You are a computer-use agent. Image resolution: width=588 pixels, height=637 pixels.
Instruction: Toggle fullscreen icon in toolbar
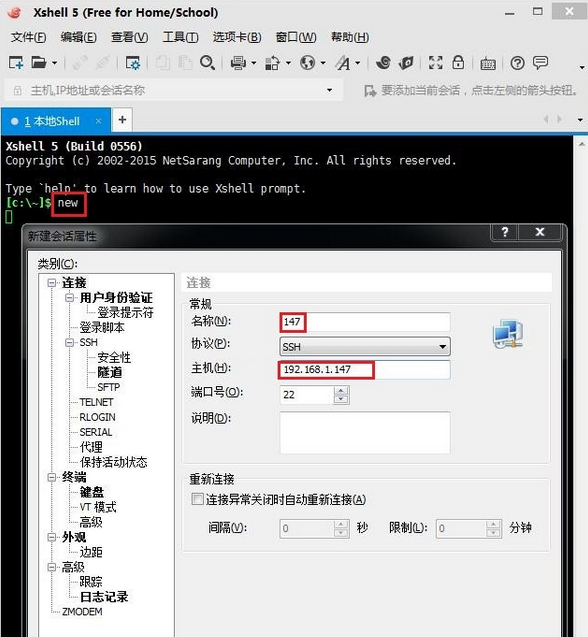point(435,63)
